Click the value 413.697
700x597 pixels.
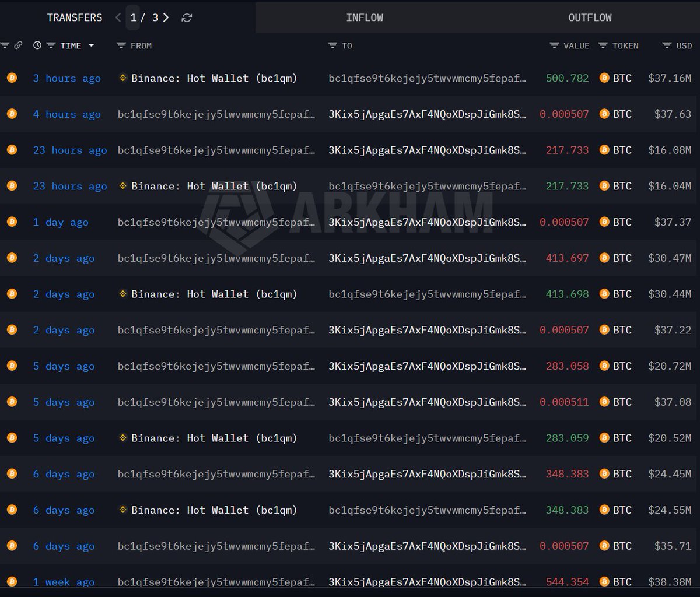568,258
